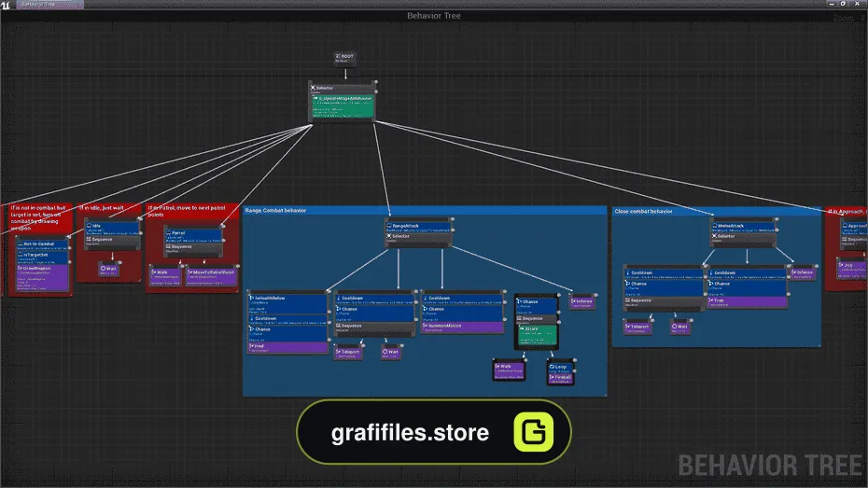Select Walk task in Range Combat group
This screenshot has height=488, width=868.
tap(509, 370)
